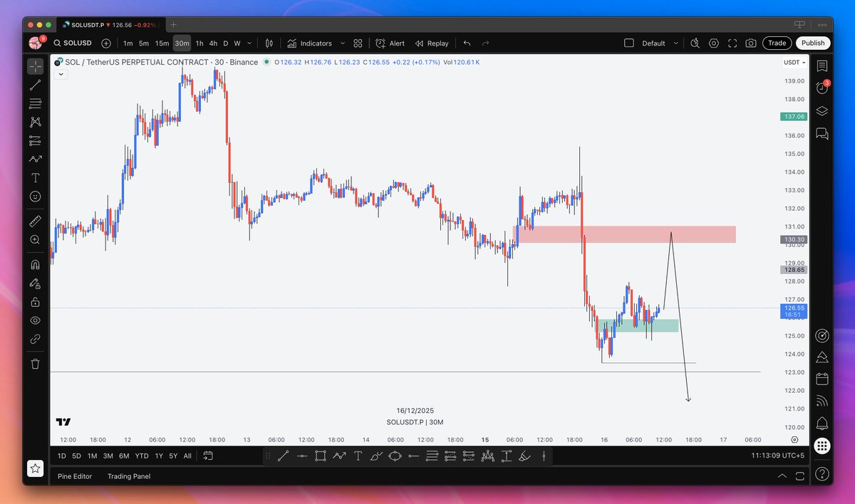The image size is (855, 504).
Task: Enter fullscreen mode
Action: tap(732, 43)
